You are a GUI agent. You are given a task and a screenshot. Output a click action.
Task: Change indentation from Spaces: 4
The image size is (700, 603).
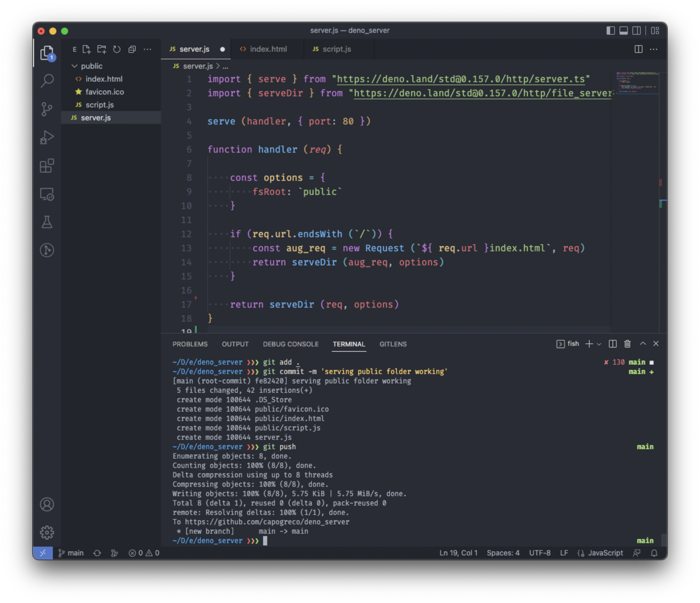[503, 553]
